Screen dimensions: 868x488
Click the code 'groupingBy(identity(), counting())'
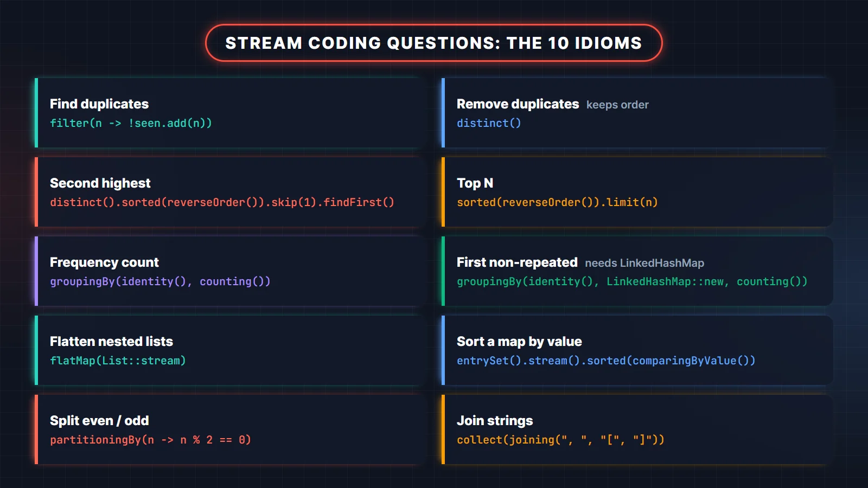160,281
